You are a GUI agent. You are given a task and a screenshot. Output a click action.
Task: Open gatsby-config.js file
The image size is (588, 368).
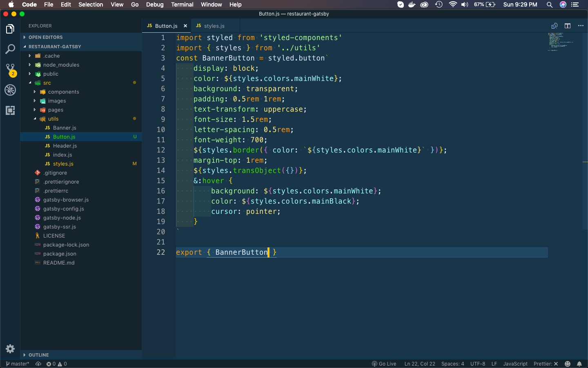tap(81, 209)
